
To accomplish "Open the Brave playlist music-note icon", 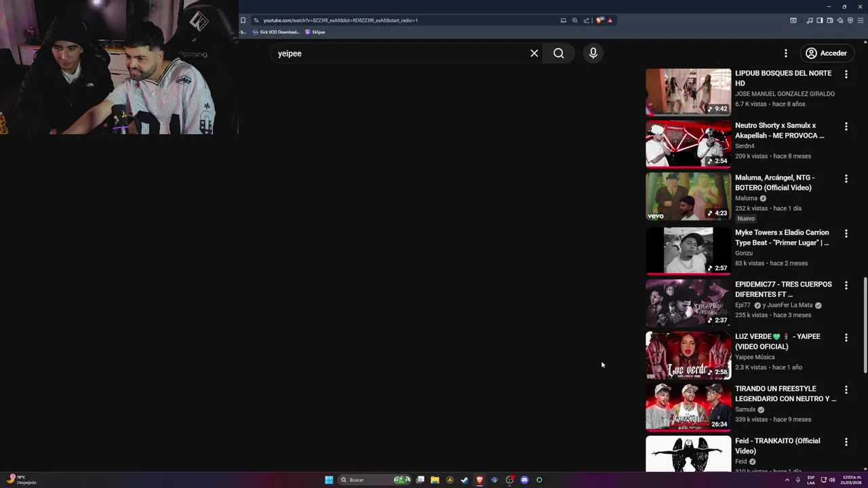I will click(x=810, y=20).
